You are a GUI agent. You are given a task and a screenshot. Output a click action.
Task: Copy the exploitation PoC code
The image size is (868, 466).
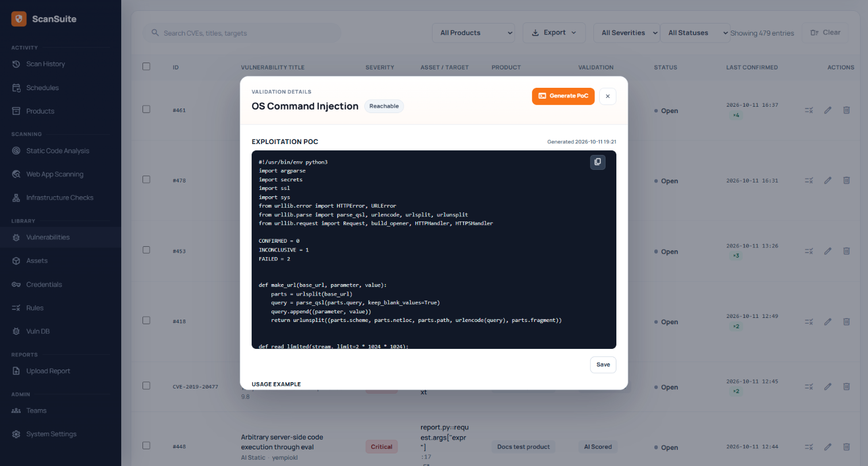(x=597, y=162)
